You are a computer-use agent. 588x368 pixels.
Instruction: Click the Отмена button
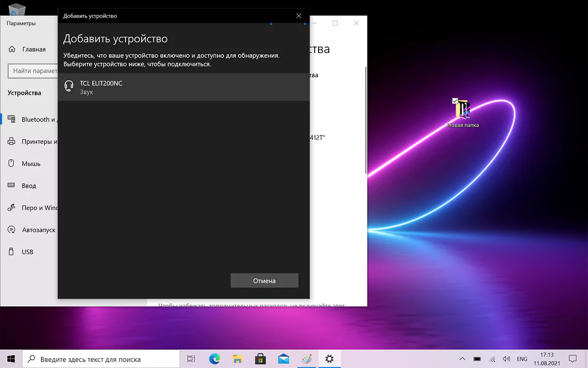pos(265,281)
